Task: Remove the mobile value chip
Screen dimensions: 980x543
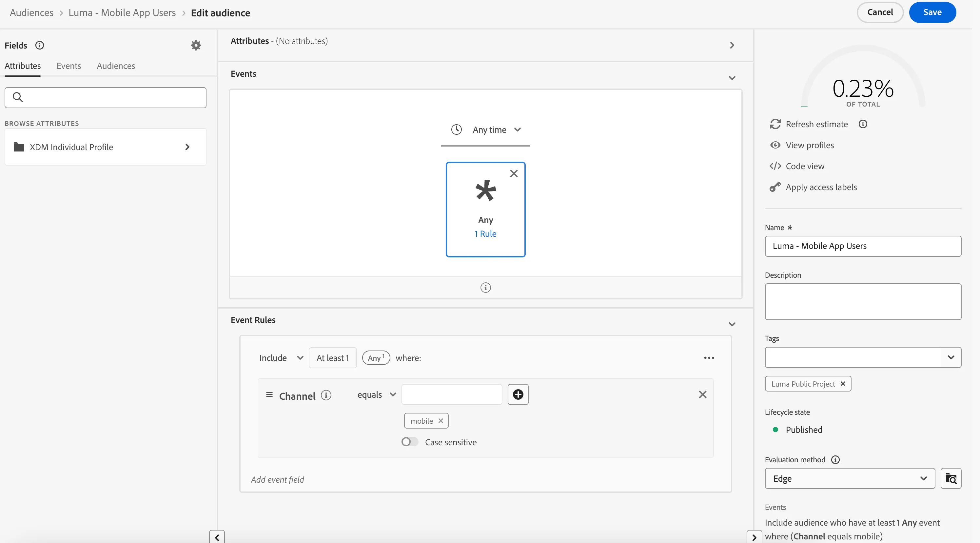Action: (441, 420)
